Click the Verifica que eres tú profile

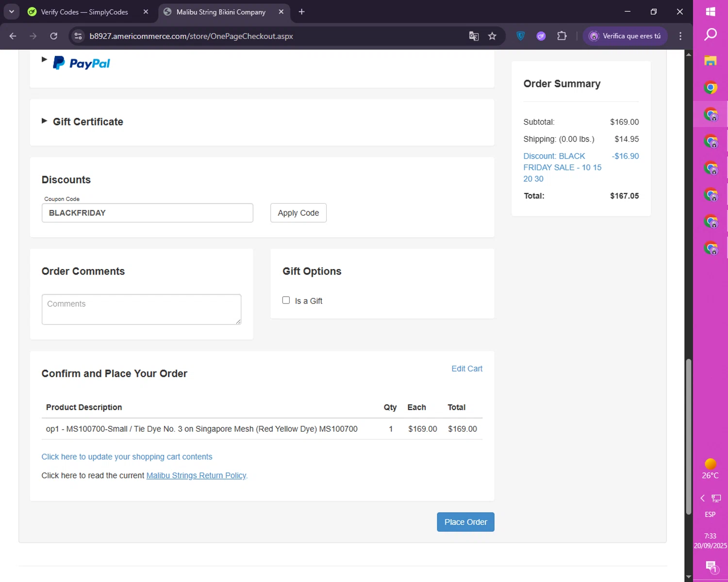pos(625,36)
